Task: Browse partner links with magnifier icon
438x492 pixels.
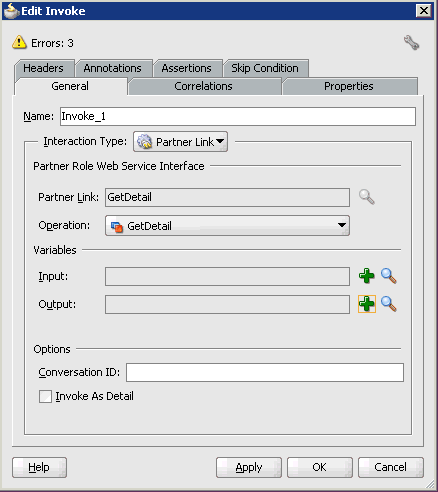Action: coord(367,197)
